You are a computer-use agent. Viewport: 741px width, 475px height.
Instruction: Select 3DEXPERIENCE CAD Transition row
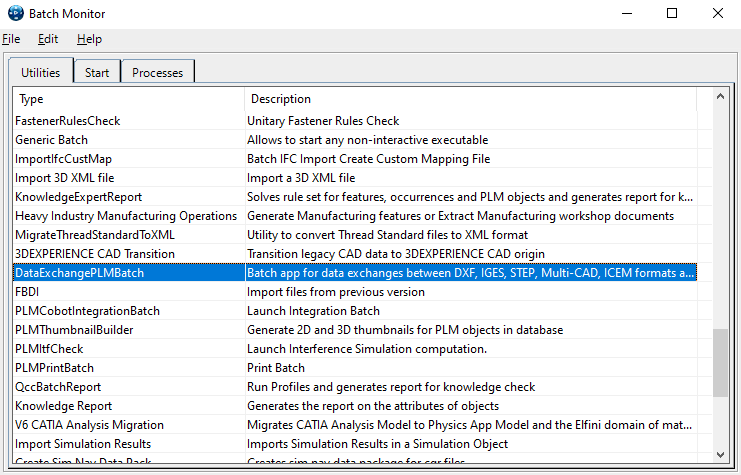354,254
